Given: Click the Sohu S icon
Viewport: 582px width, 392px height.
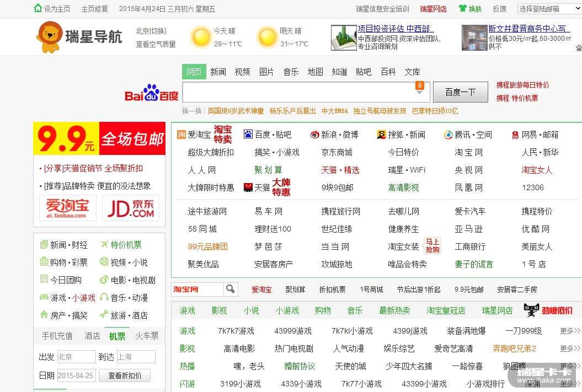Looking at the screenshot, I should (x=381, y=135).
